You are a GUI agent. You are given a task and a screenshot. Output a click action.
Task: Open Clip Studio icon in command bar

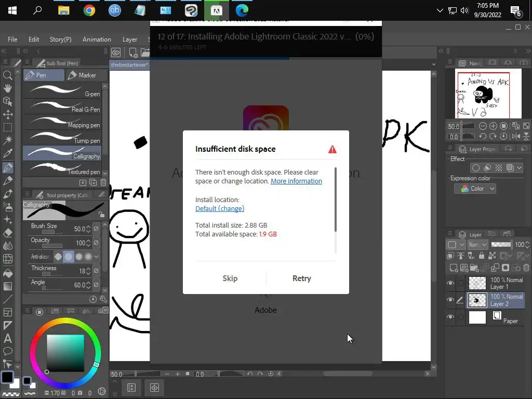click(116, 52)
